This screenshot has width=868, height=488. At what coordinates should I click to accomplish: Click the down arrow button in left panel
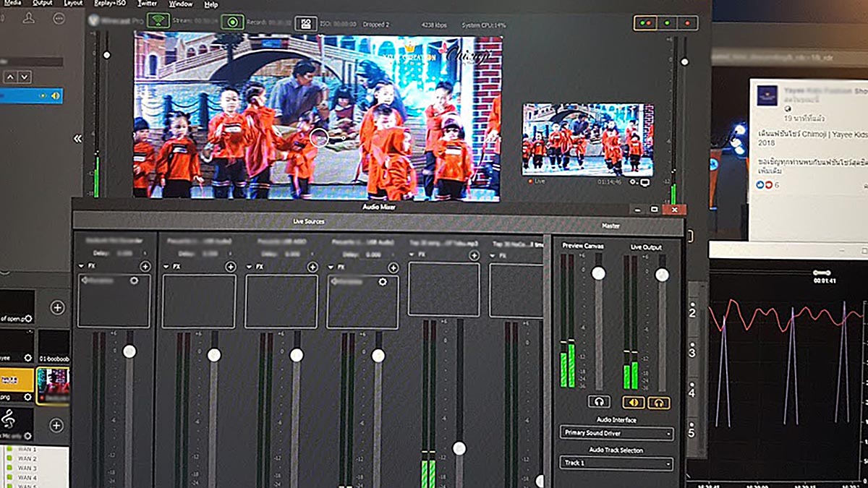pos(25,76)
